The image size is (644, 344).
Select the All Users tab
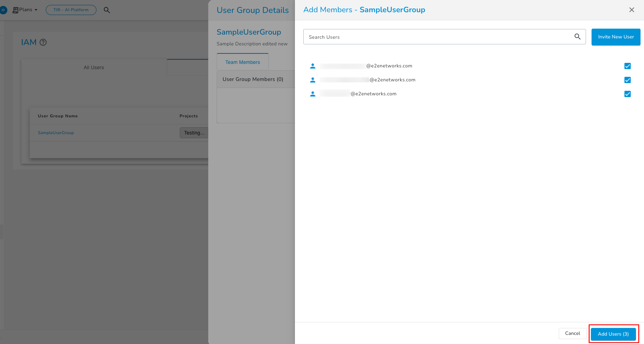click(94, 67)
